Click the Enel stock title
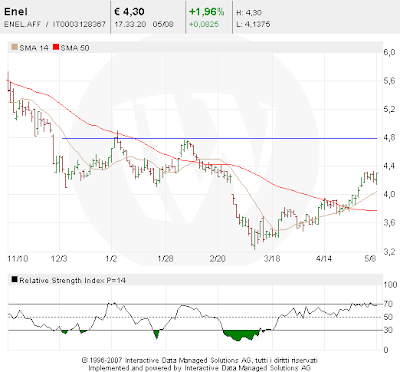Screen dimensions: 400x372 click(16, 12)
